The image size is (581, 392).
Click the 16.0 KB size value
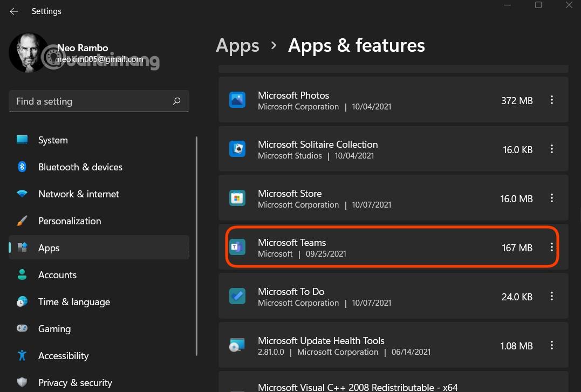(518, 150)
